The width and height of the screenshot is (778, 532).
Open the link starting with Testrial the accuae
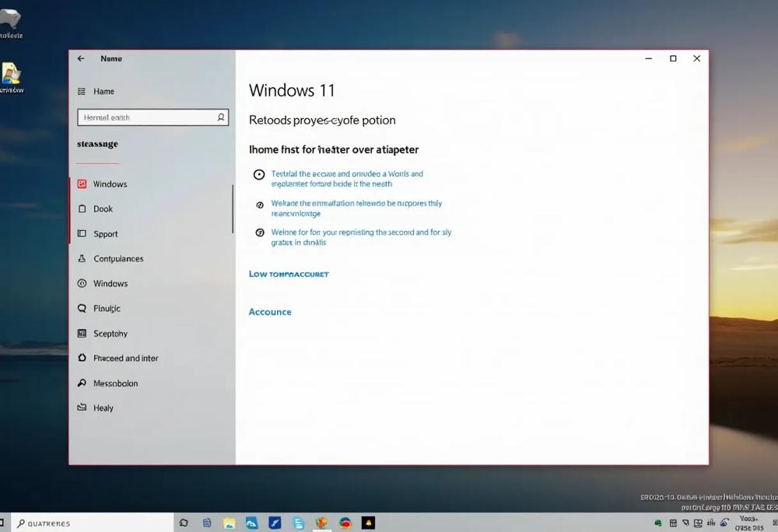point(347,178)
